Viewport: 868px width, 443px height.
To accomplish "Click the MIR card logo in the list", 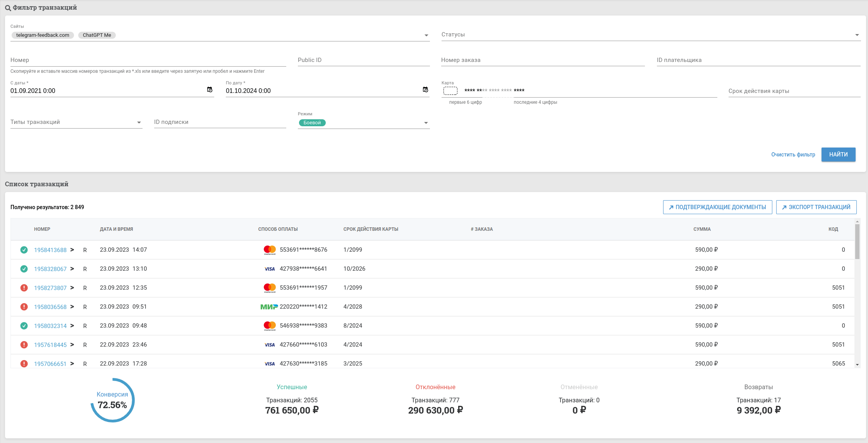I will 269,307.
